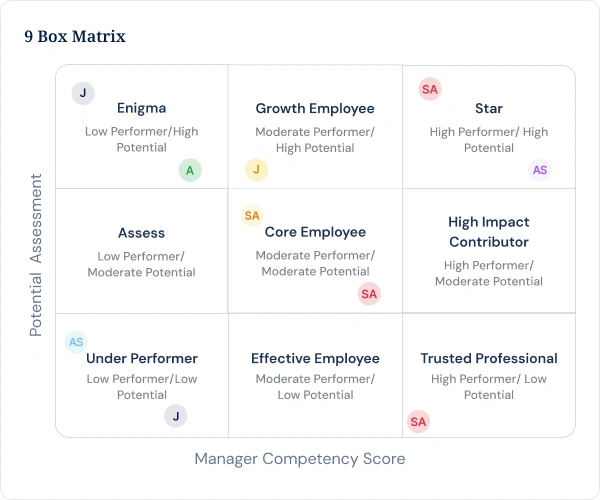Select the Core Employee heading
Viewport: 600px width, 500px height.
click(315, 232)
